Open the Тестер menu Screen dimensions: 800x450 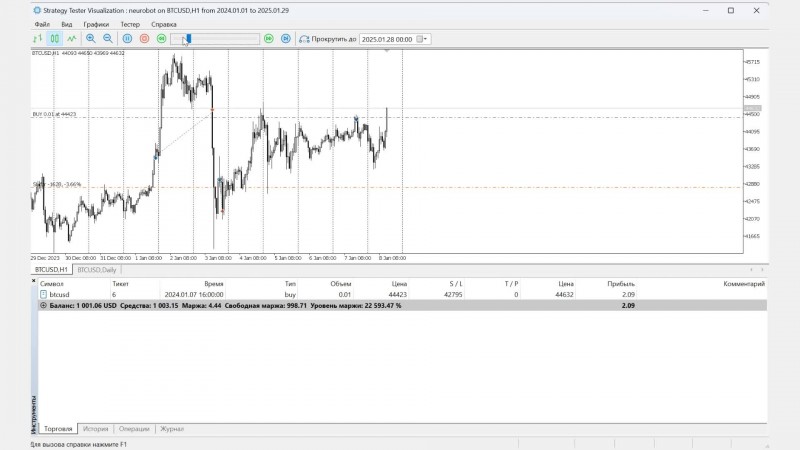pyautogui.click(x=130, y=24)
